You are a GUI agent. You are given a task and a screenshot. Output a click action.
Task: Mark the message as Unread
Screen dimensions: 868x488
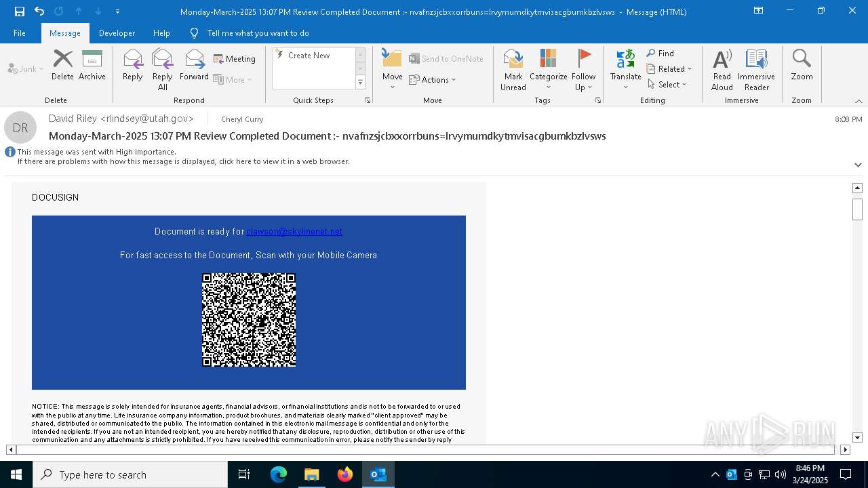[513, 70]
